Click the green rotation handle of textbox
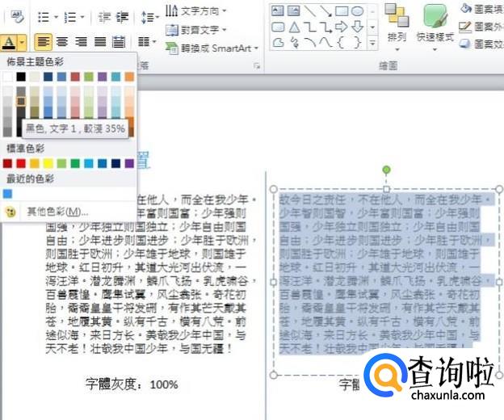The image size is (504, 420). click(387, 170)
